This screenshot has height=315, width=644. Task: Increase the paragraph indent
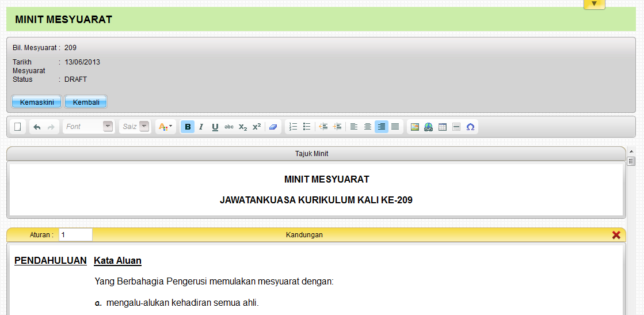tap(338, 127)
